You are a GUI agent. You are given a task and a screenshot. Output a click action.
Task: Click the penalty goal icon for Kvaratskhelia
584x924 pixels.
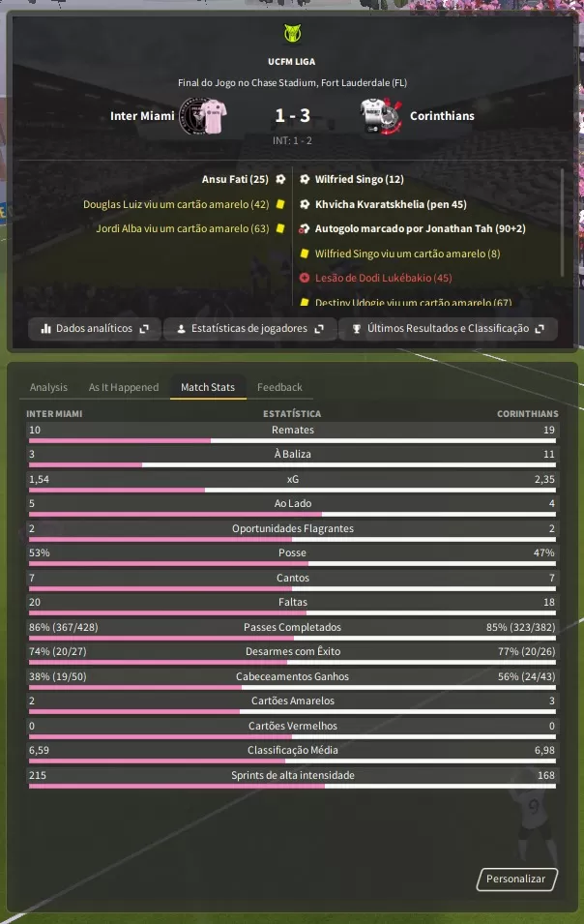305,204
